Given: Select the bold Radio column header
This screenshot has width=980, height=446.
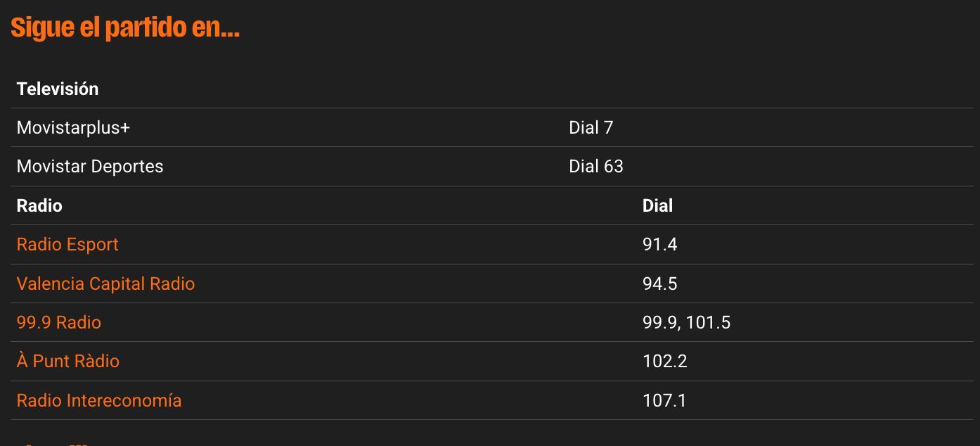Looking at the screenshot, I should 39,206.
